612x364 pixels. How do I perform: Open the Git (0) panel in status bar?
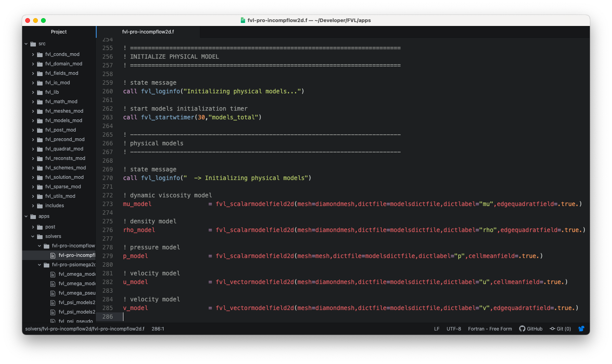[560, 329]
